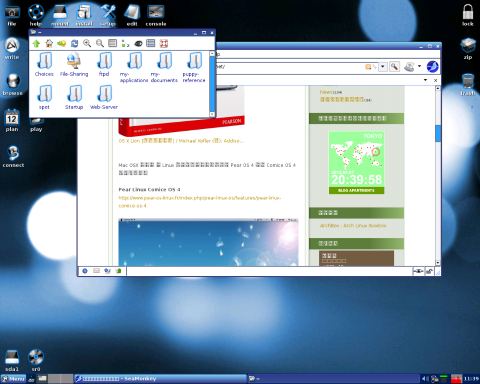The image size is (480, 384).
Task: Launch the console desktop icon
Action: click(x=156, y=15)
